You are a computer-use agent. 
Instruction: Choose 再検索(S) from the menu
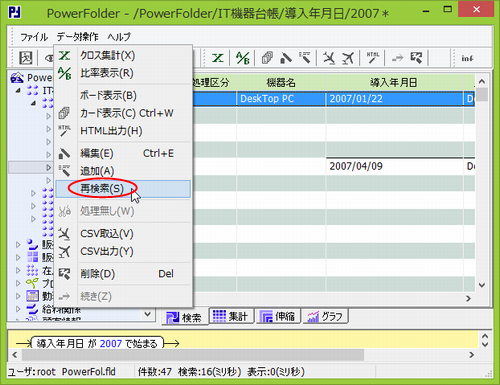point(123,189)
